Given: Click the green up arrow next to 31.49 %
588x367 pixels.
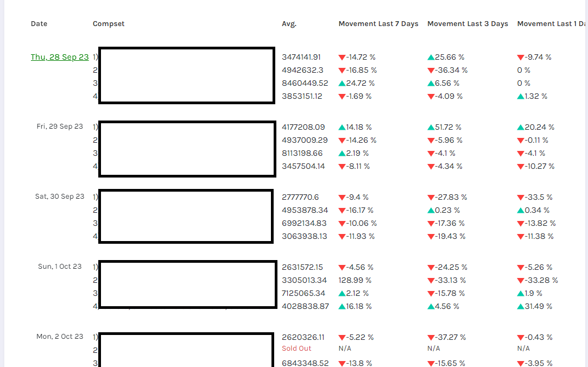Looking at the screenshot, I should click(521, 307).
